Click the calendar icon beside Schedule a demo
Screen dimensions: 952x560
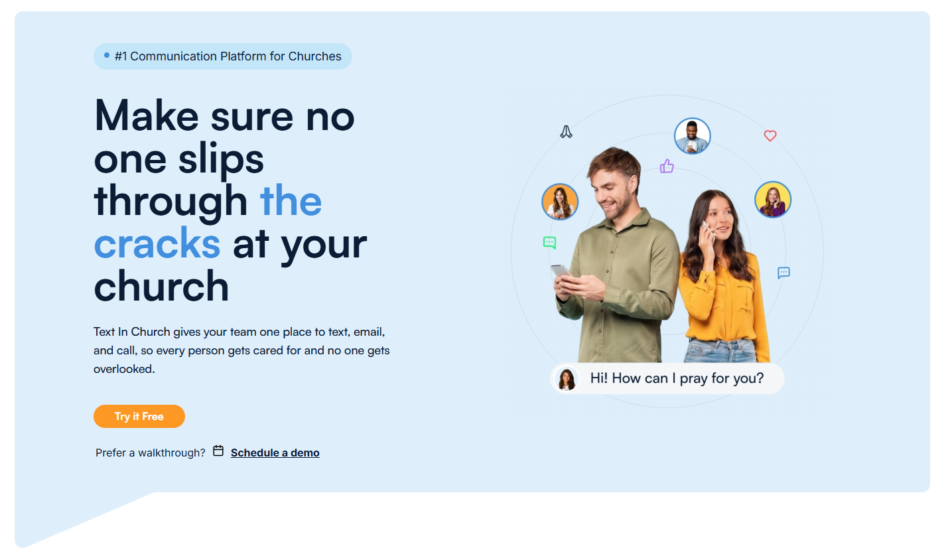coord(218,451)
